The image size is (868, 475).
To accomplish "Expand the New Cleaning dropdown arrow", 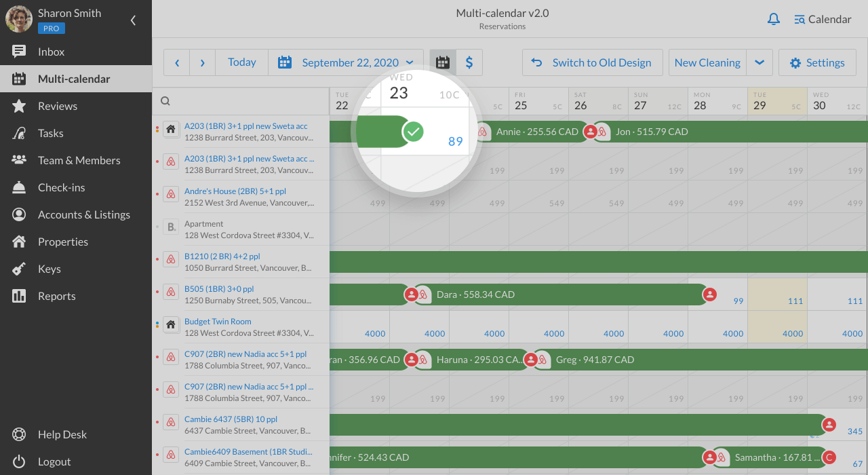I will click(x=759, y=62).
